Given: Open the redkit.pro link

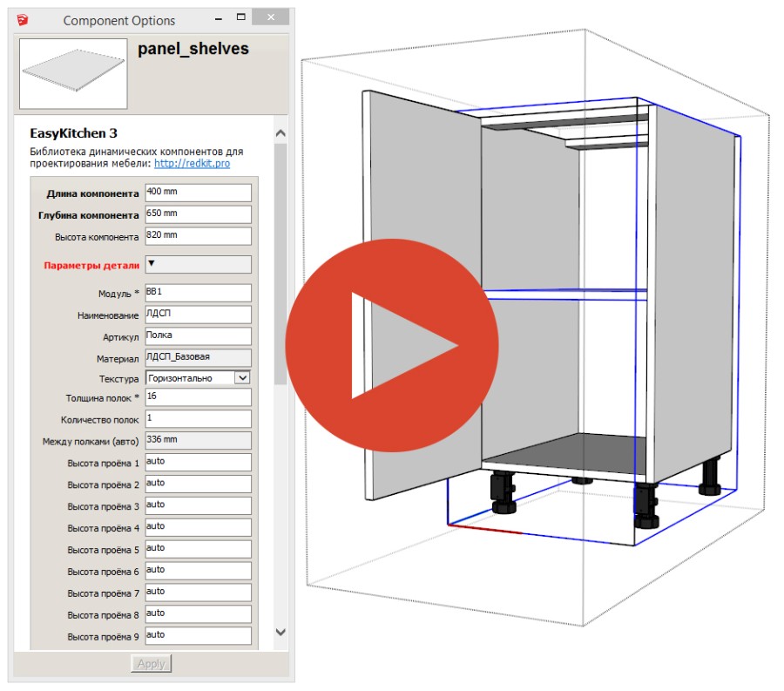Looking at the screenshot, I should (192, 163).
